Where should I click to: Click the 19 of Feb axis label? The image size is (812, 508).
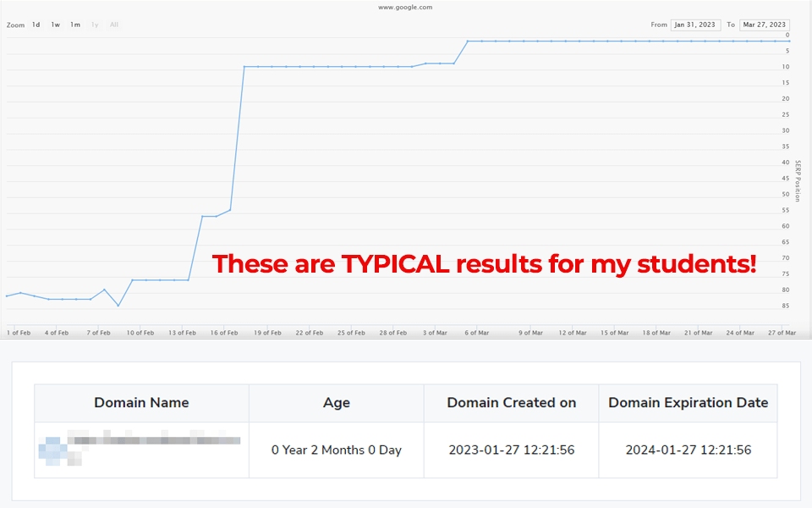tap(266, 333)
